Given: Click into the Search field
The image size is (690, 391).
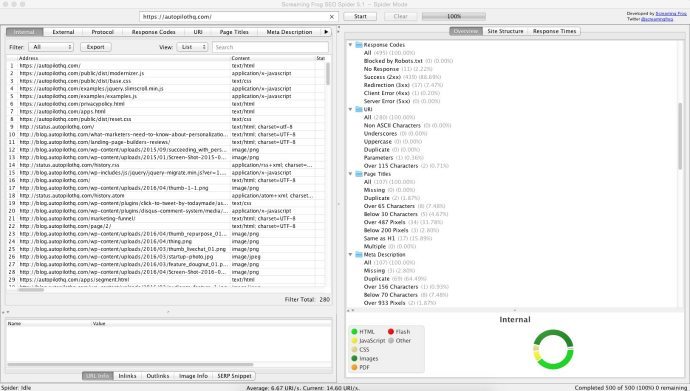Looking at the screenshot, I should click(x=270, y=47).
